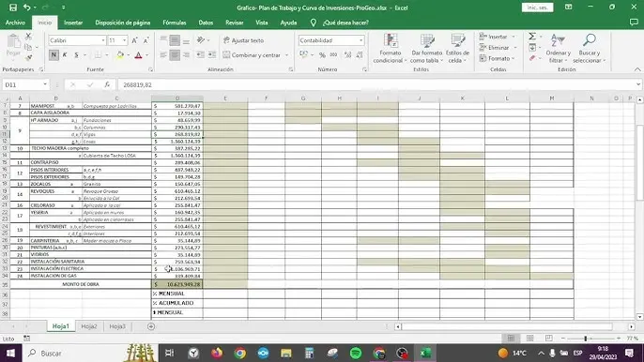Open the Formato menu in Celdas group
The image size is (644, 362).
497,59
